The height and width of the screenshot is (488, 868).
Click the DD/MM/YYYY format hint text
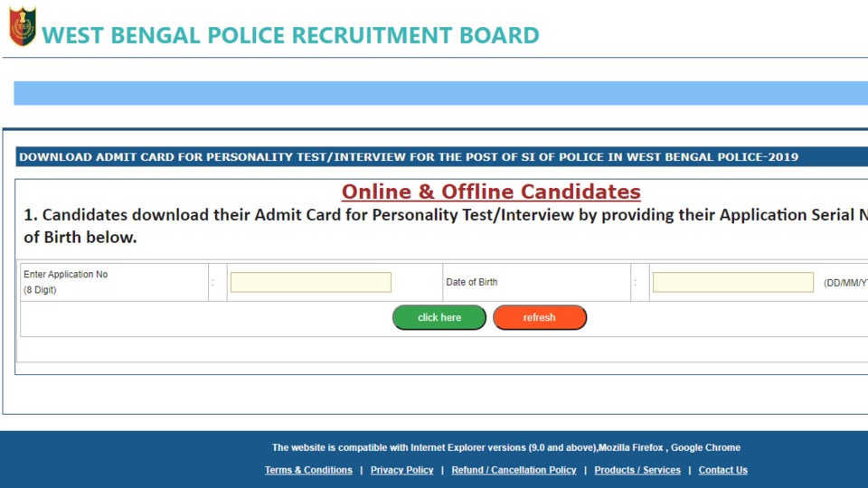pos(845,283)
